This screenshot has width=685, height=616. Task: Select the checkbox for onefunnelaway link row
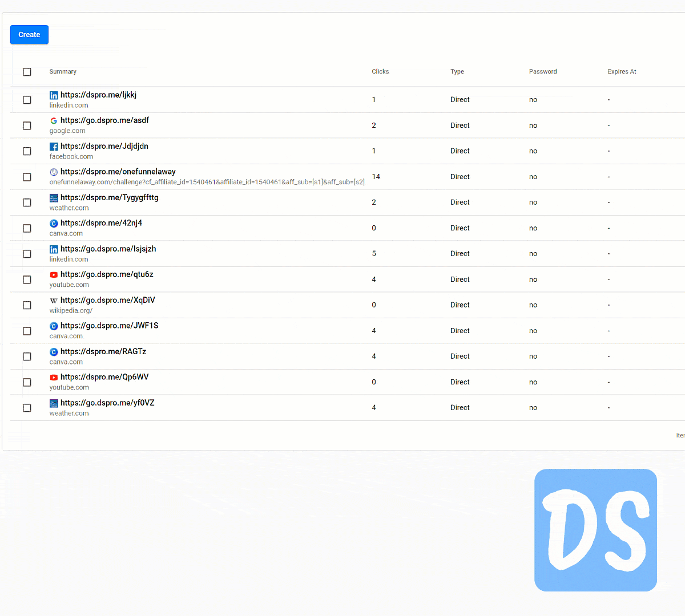click(27, 177)
